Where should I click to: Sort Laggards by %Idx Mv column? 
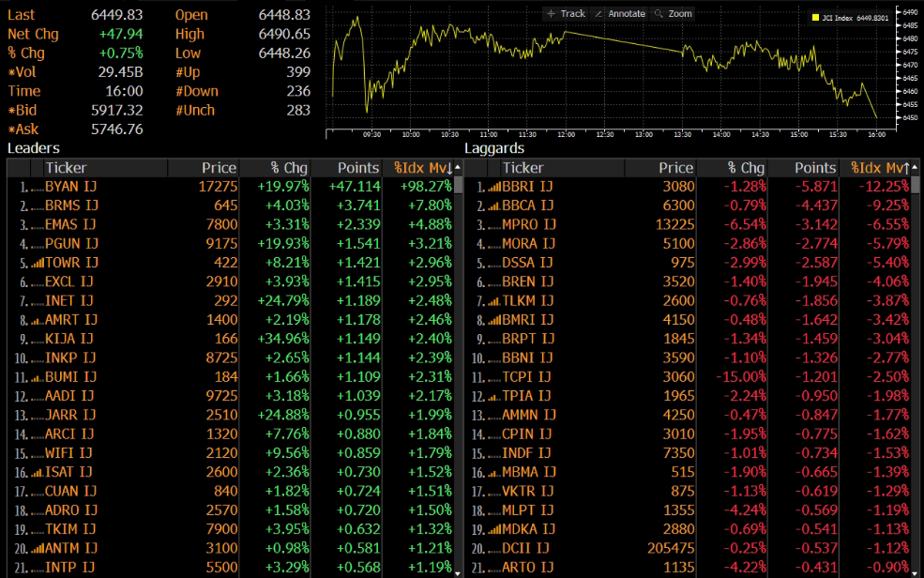tap(879, 168)
